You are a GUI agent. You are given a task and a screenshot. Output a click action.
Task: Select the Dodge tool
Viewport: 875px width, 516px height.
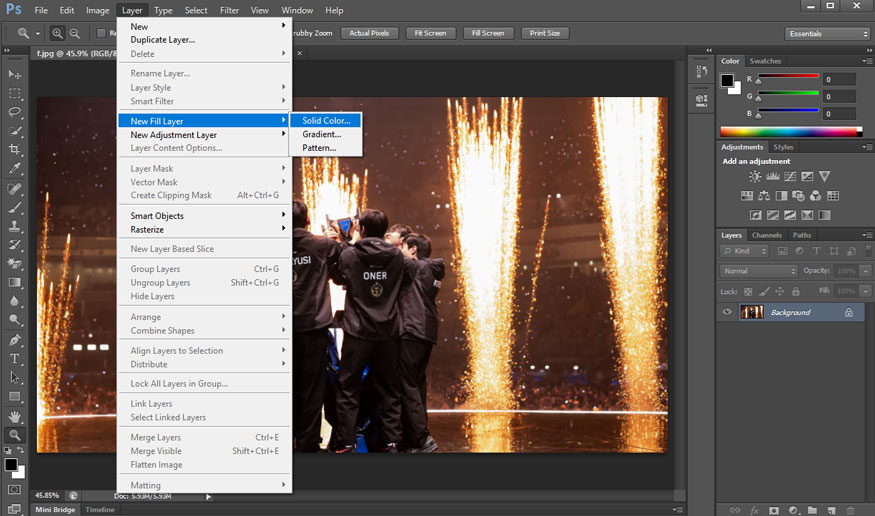click(15, 320)
